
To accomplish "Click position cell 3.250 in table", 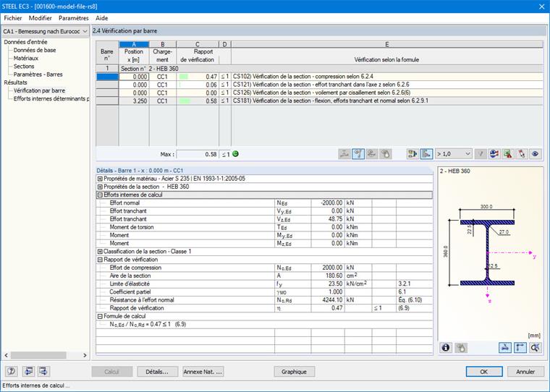I will pyautogui.click(x=134, y=101).
